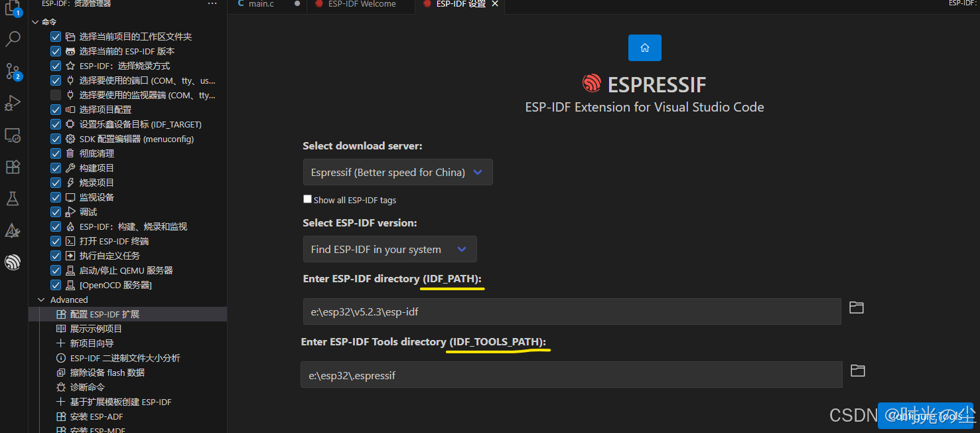980x433 pixels.
Task: Open the Source Control view with badge 2
Action: coord(13,71)
